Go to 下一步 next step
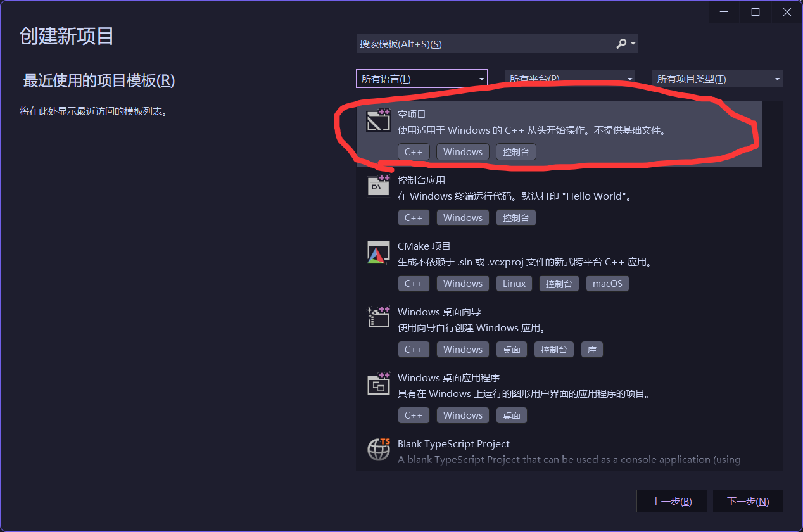Viewport: 803px width, 532px height. pos(748,501)
